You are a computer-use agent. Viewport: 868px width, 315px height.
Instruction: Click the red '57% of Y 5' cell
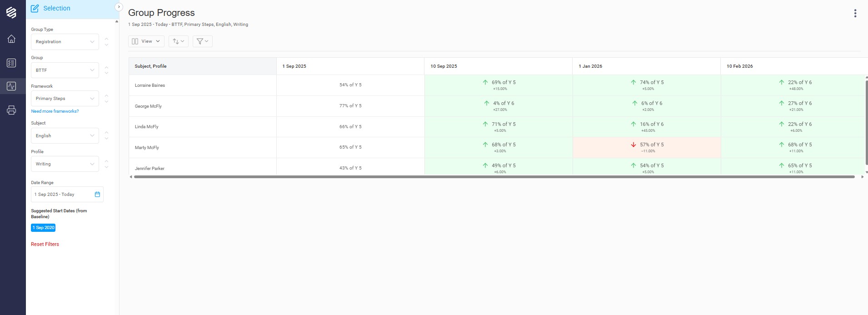647,148
